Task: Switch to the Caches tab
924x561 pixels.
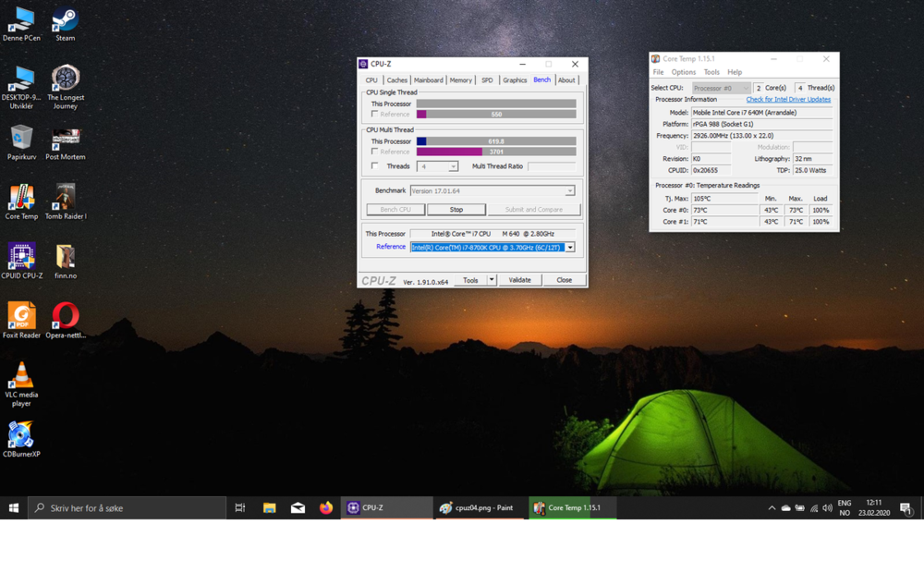Action: [x=396, y=80]
